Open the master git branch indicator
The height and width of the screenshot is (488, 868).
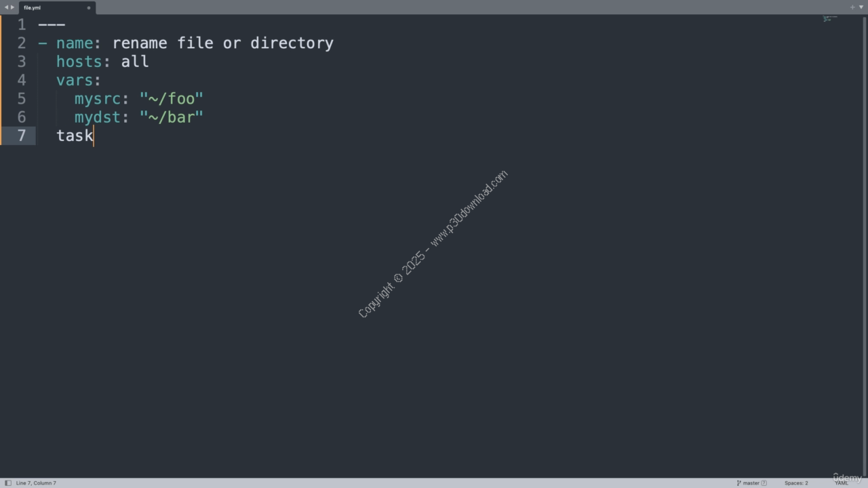[x=749, y=483]
